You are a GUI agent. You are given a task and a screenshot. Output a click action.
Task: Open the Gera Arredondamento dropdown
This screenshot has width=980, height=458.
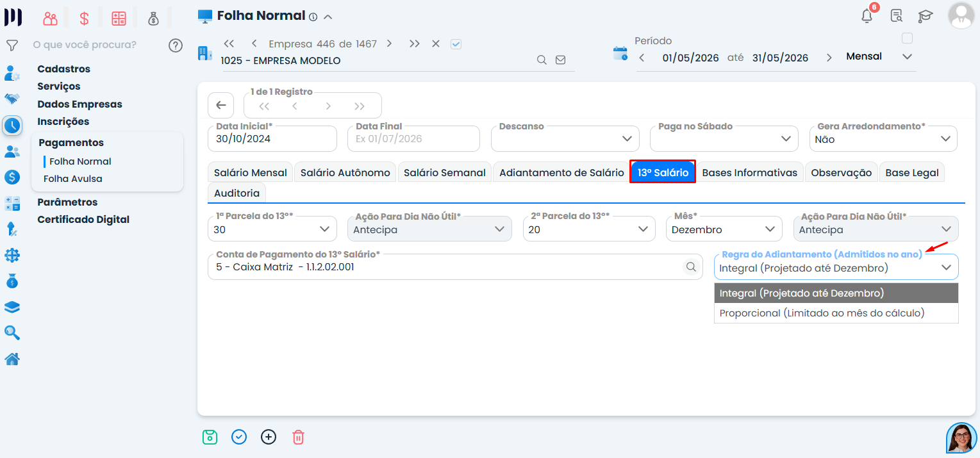pos(883,138)
